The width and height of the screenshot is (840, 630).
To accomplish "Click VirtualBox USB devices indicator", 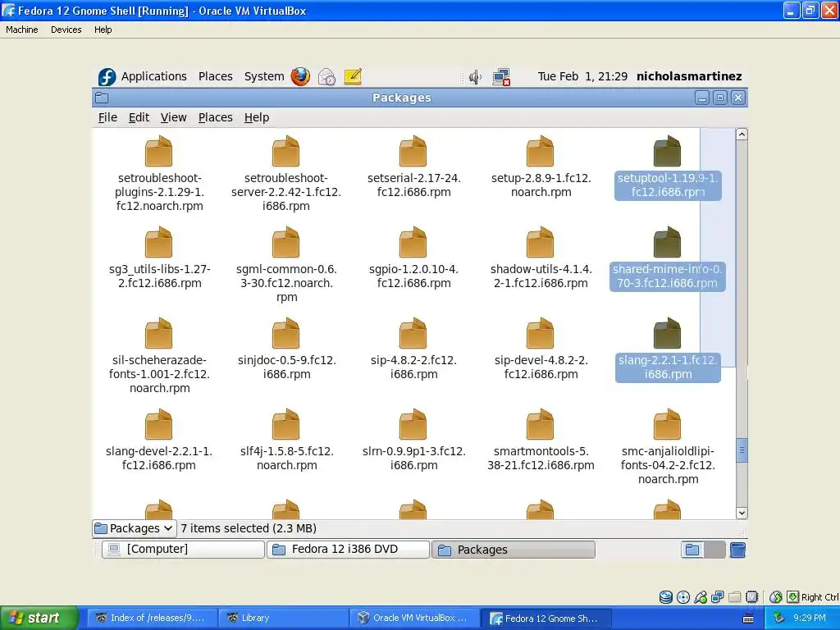I will [701, 597].
